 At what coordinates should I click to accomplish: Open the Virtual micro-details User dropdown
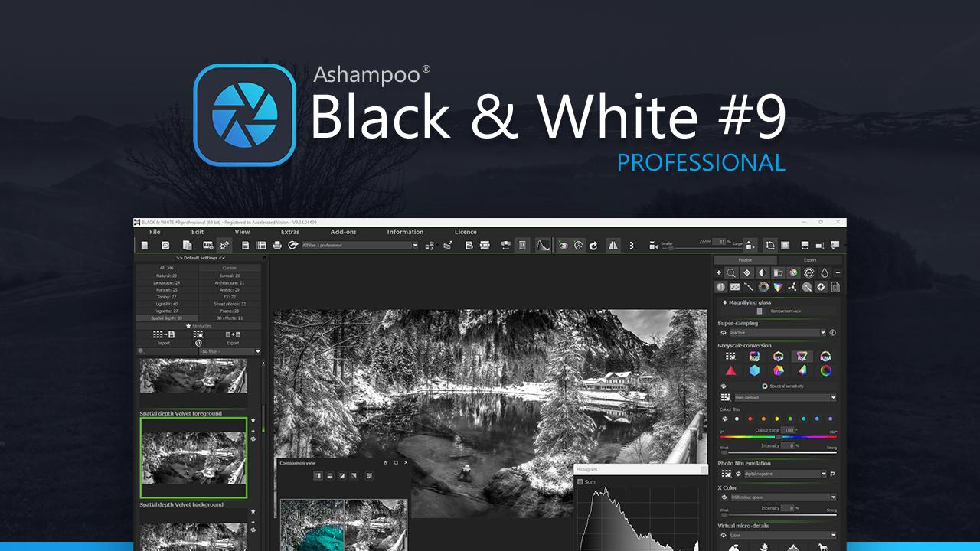785,535
